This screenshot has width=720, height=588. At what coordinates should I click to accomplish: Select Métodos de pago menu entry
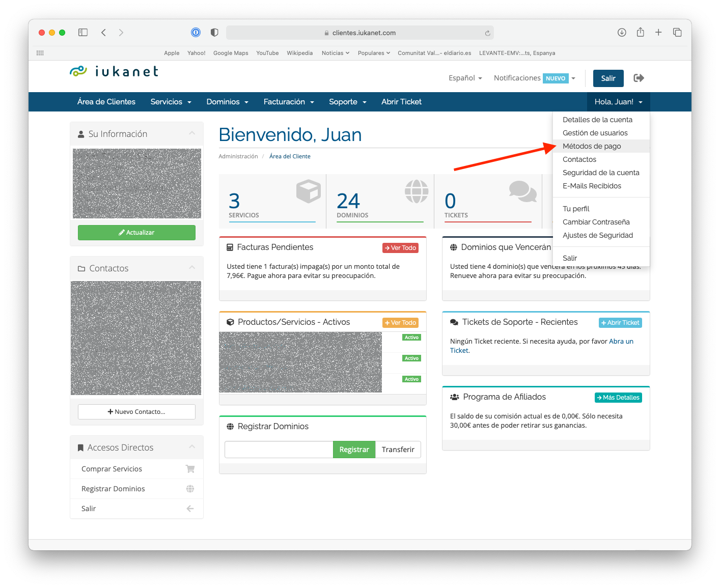[601, 146]
